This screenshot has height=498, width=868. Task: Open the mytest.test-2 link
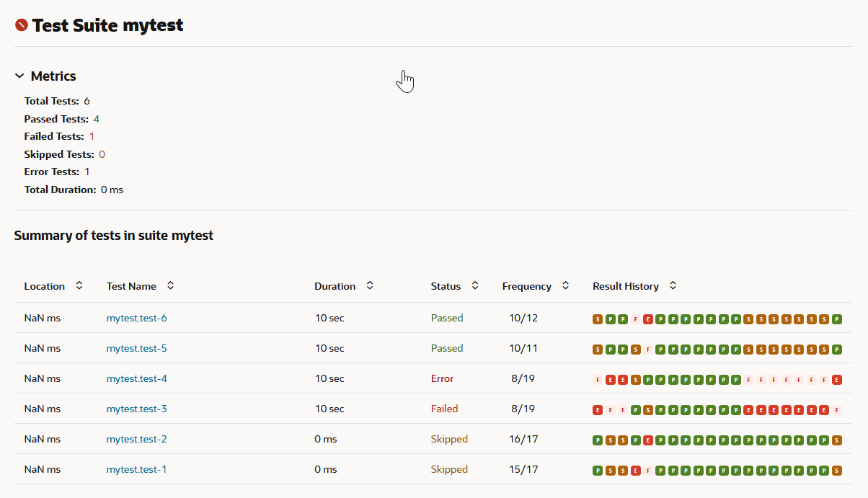137,439
